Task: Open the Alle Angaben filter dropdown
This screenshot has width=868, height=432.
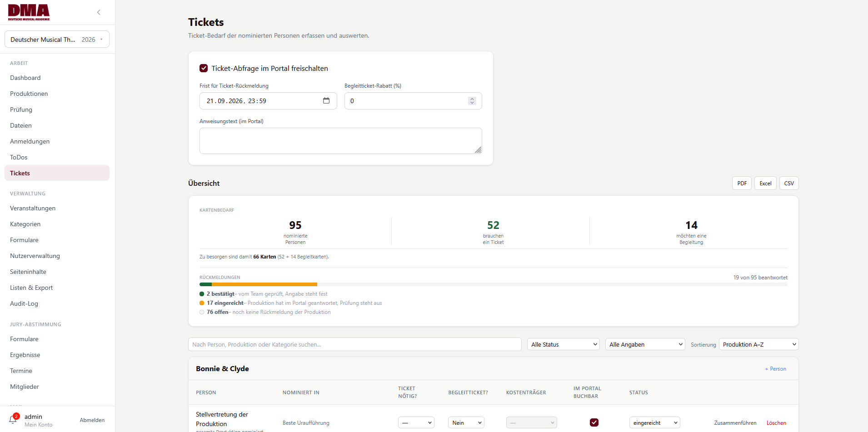Action: pyautogui.click(x=645, y=344)
